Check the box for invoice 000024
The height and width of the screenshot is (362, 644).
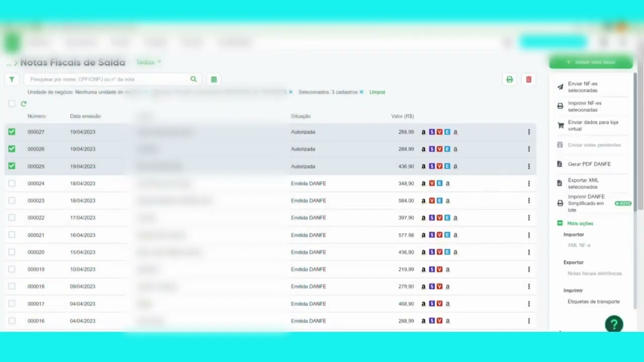coord(12,184)
